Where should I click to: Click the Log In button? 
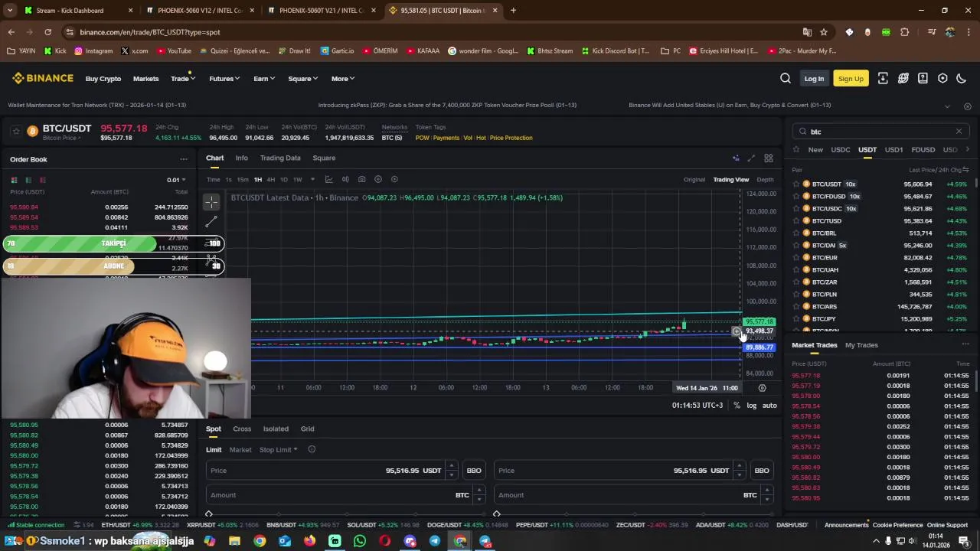coord(814,79)
